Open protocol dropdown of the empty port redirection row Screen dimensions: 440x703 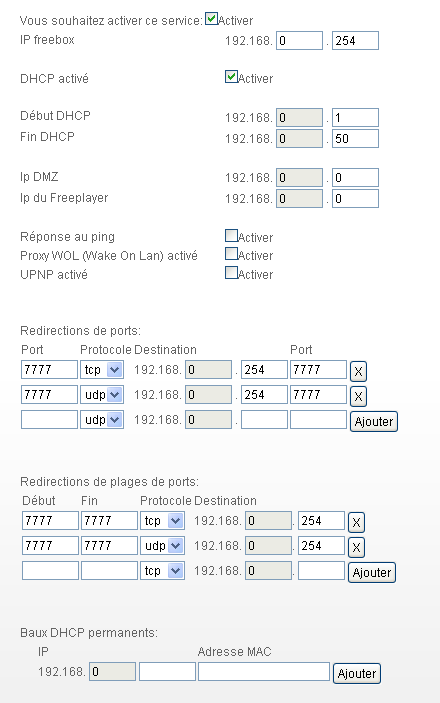pyautogui.click(x=102, y=420)
